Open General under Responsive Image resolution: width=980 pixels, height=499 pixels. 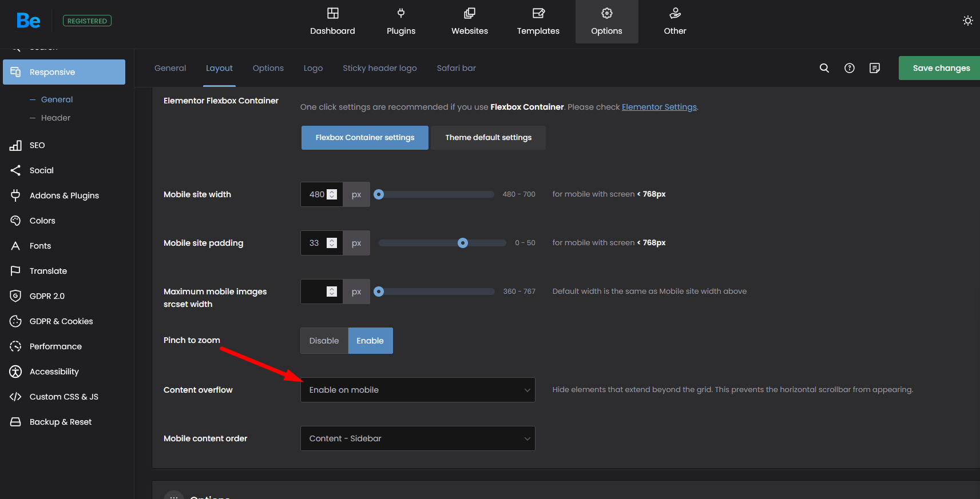click(x=57, y=99)
